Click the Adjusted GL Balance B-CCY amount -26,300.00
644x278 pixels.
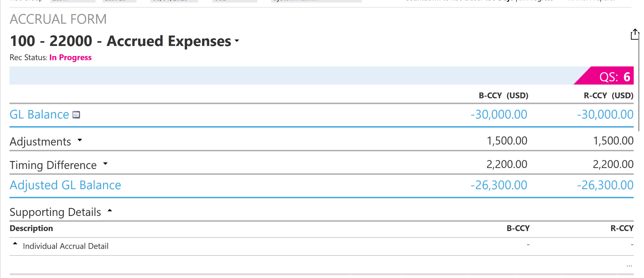click(499, 185)
